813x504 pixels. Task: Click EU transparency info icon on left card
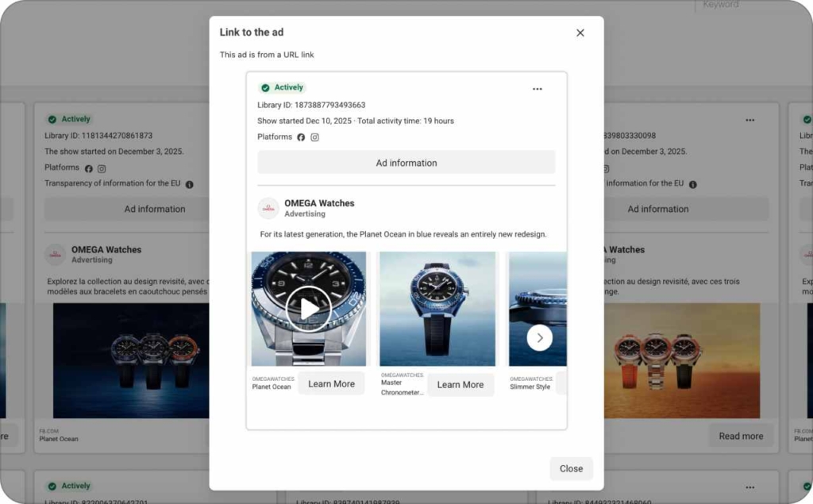pyautogui.click(x=189, y=184)
